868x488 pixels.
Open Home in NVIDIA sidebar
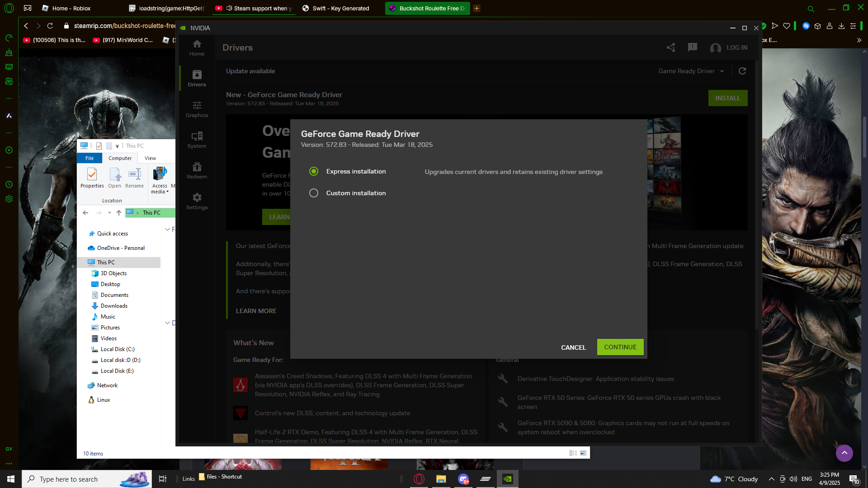pos(197,48)
